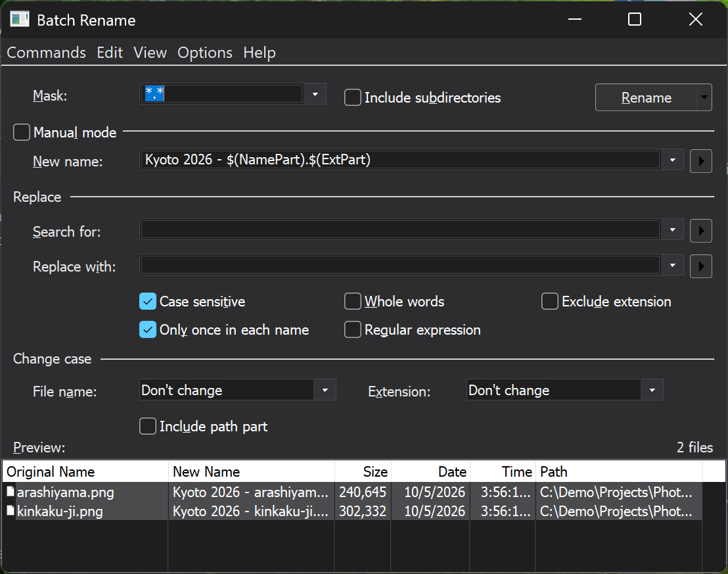Focus the Search for text field
Image resolution: width=728 pixels, height=574 pixels.
click(400, 229)
